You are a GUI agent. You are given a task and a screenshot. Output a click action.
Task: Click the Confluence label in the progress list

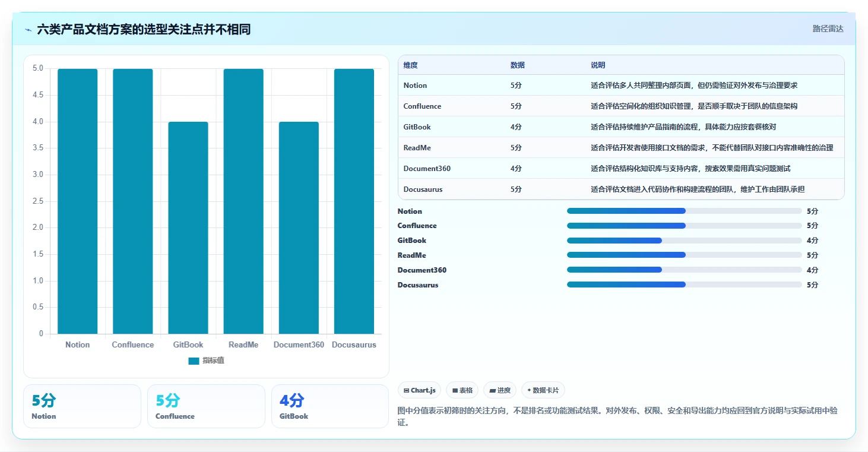(x=417, y=226)
